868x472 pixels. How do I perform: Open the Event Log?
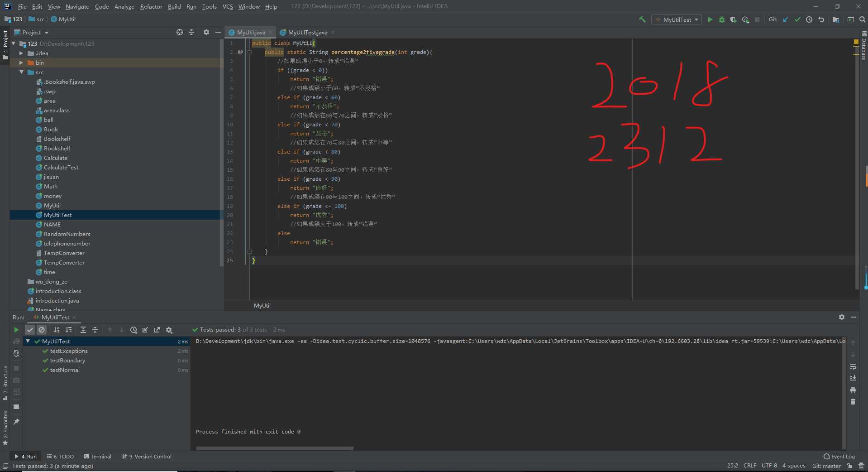[x=839, y=457]
